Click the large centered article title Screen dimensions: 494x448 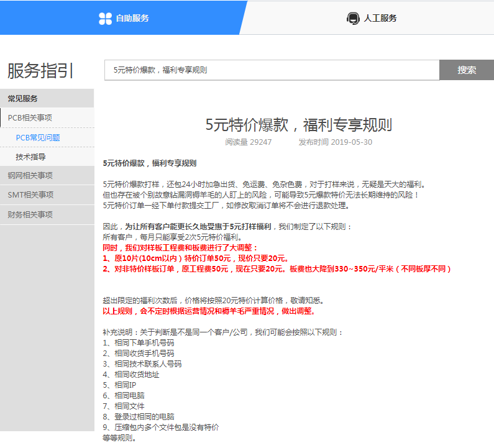click(x=298, y=124)
